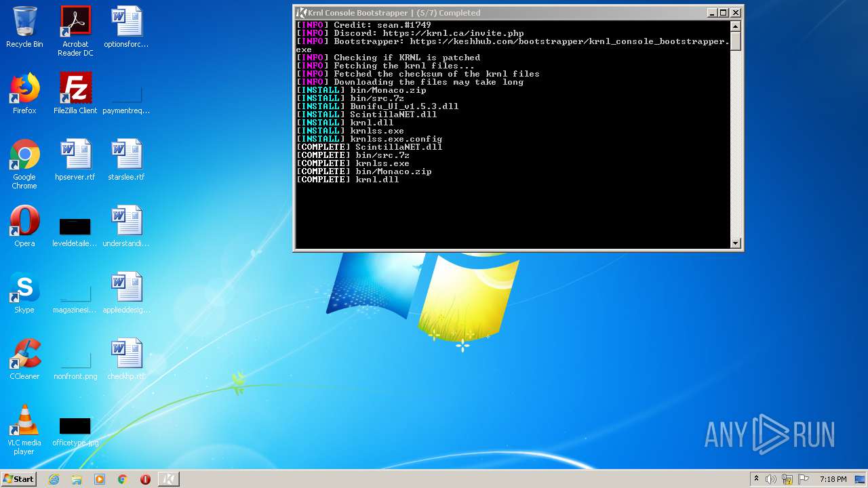The image size is (868, 488).
Task: Open the optionsforc document icon
Action: [x=126, y=28]
